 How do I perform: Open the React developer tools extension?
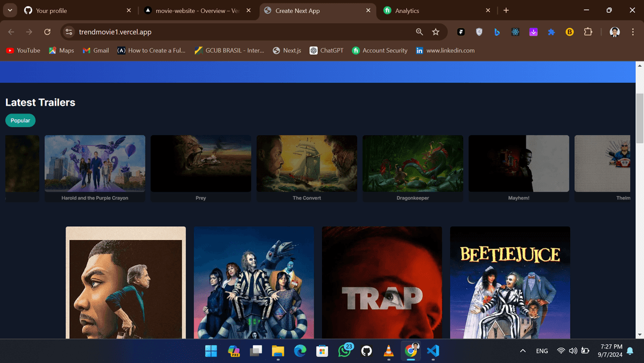tap(515, 32)
